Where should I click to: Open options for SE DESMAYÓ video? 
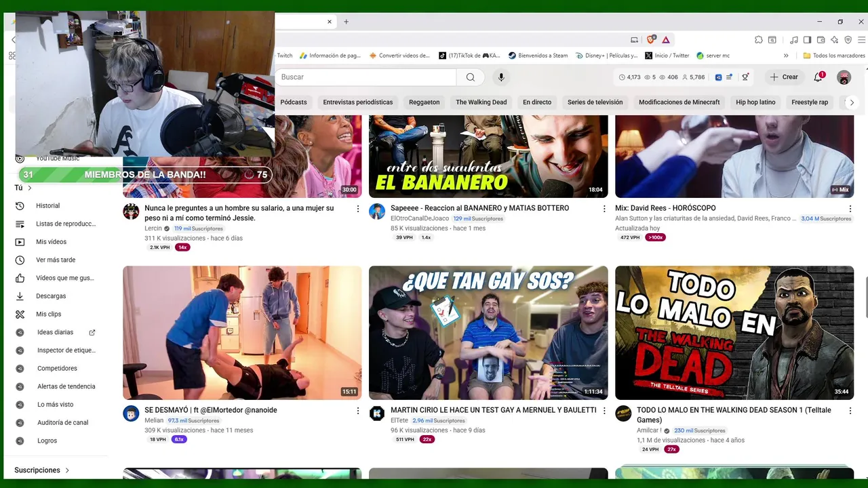(358, 411)
